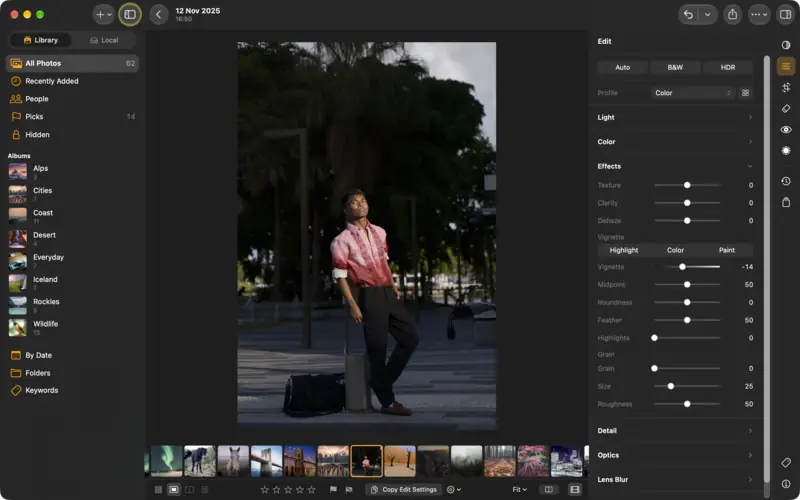Expand the Color section
Screen dimensions: 800x500
click(x=675, y=142)
